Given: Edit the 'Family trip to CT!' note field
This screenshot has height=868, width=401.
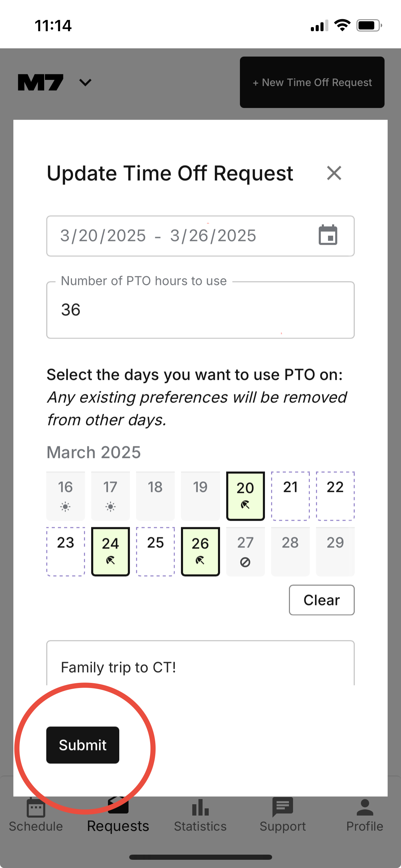Looking at the screenshot, I should 200,667.
